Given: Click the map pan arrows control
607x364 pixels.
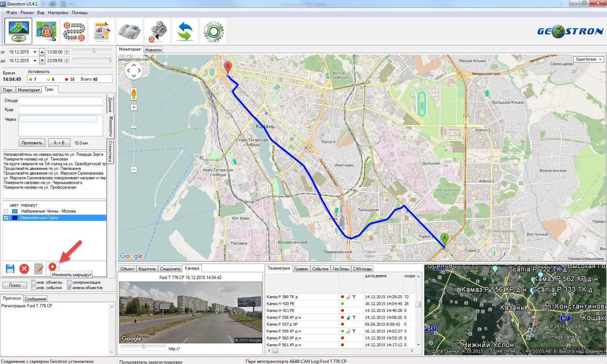Looking at the screenshot, I should [133, 70].
